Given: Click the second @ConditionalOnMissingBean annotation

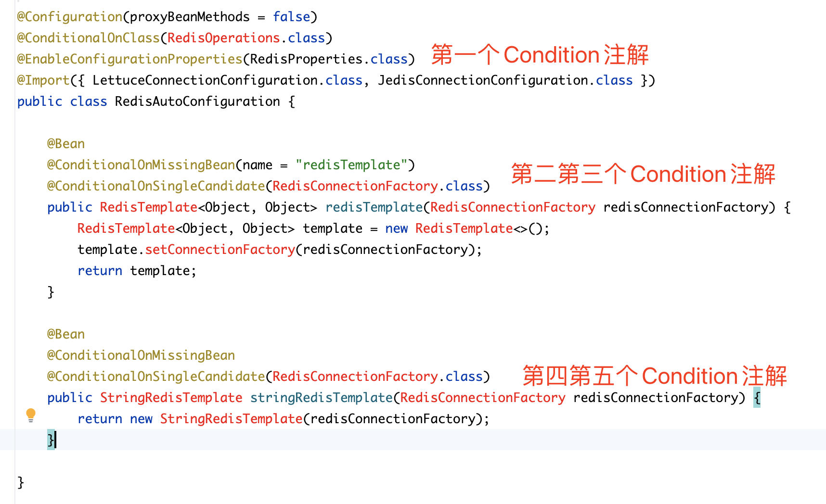Looking at the screenshot, I should 141,355.
